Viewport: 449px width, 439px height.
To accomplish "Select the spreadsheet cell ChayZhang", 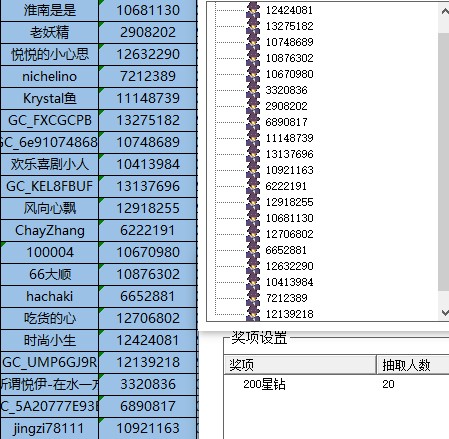I will pyautogui.click(x=50, y=230).
